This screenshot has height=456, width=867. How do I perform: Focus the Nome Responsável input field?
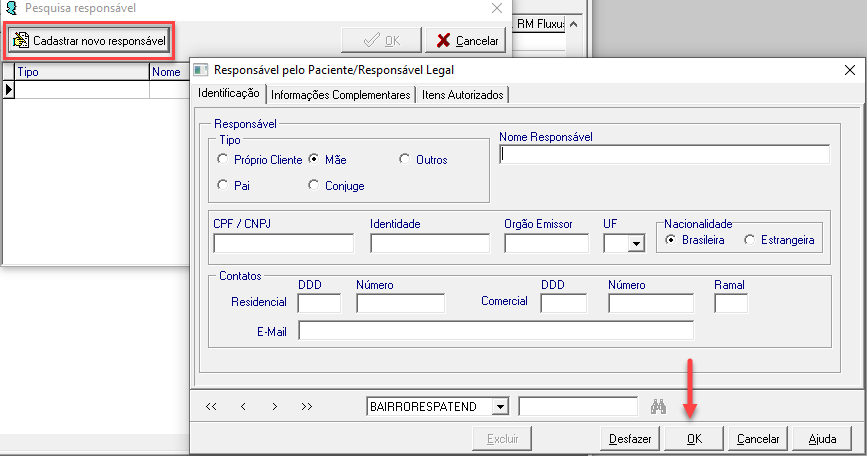[664, 154]
